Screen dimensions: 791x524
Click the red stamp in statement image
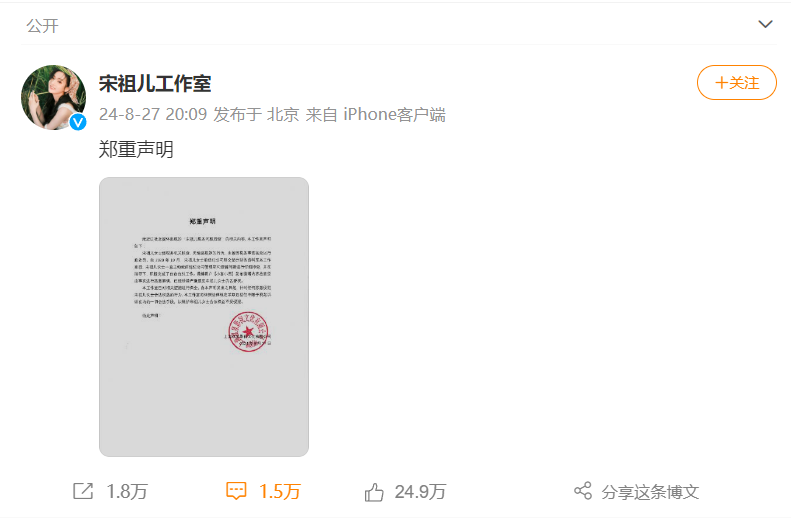(x=248, y=331)
